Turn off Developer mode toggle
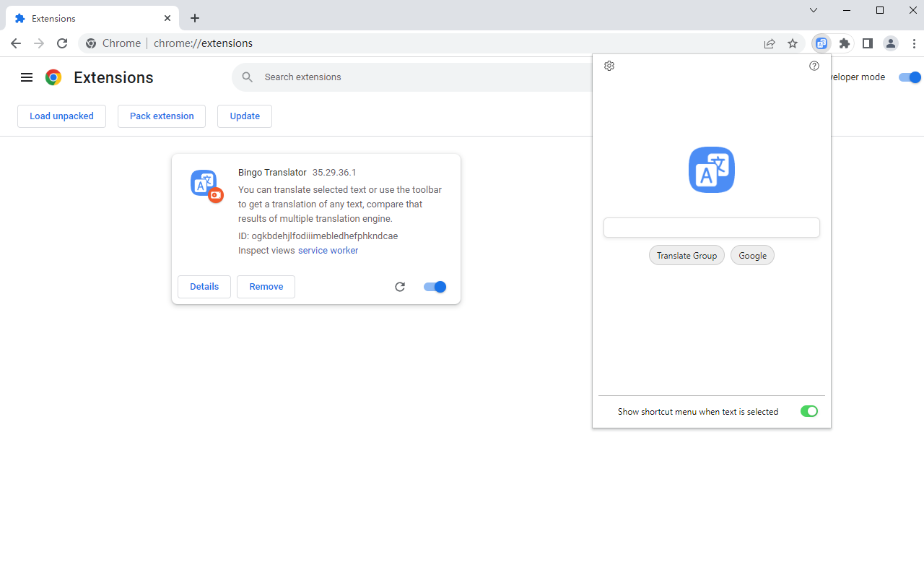 [910, 77]
